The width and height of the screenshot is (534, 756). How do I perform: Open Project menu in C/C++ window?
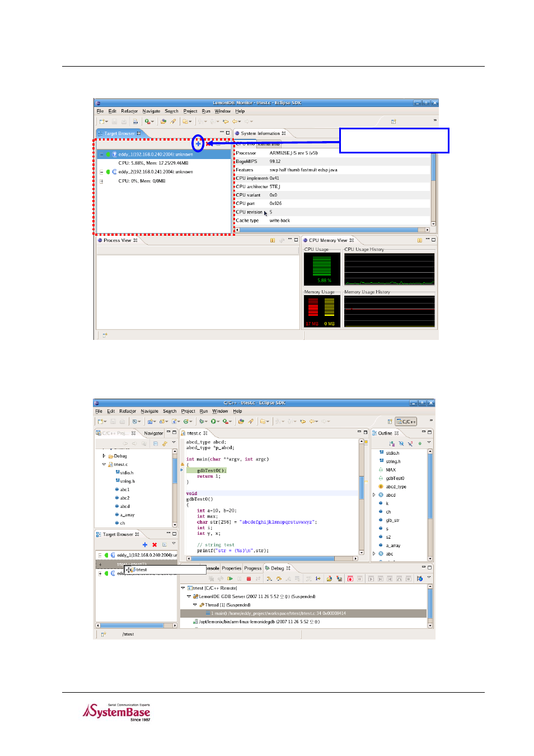tap(188, 411)
